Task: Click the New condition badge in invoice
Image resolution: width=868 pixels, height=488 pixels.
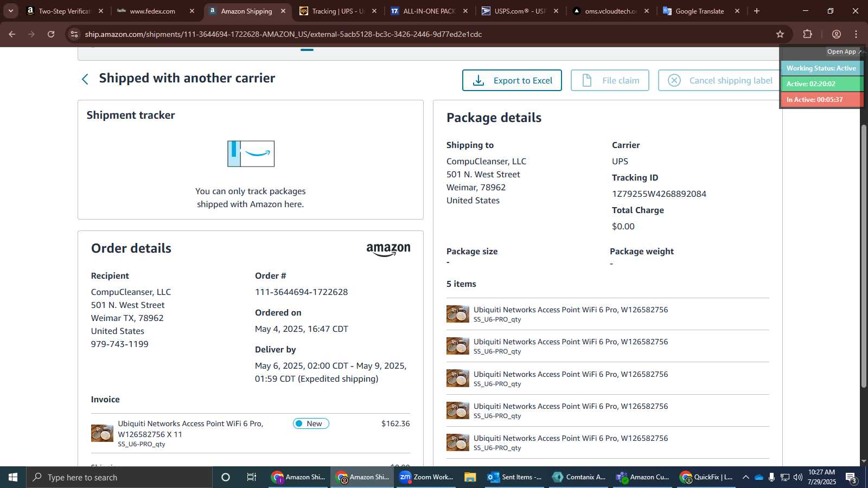Action: 311,424
